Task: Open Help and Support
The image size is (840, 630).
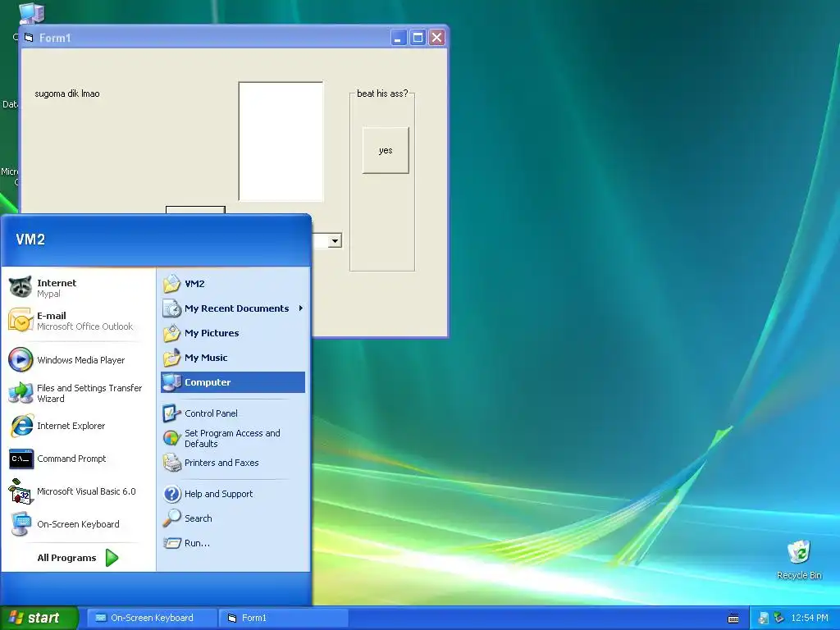Action: pyautogui.click(x=232, y=493)
